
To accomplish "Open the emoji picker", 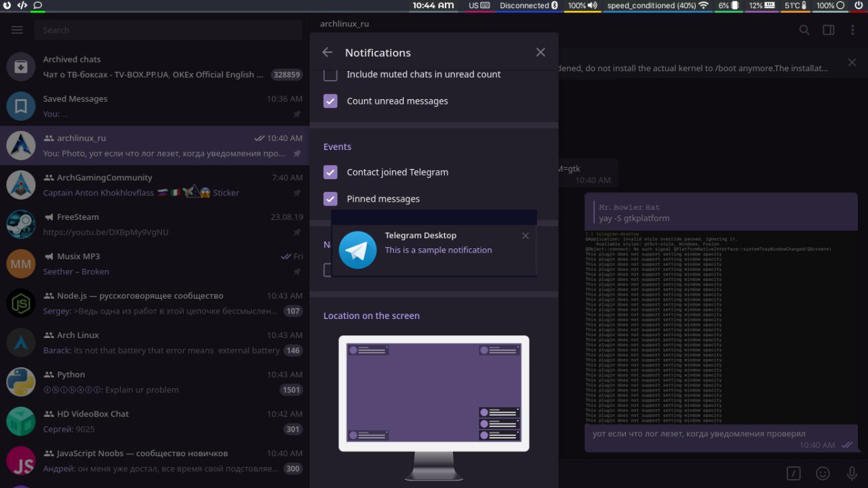I will coord(823,474).
